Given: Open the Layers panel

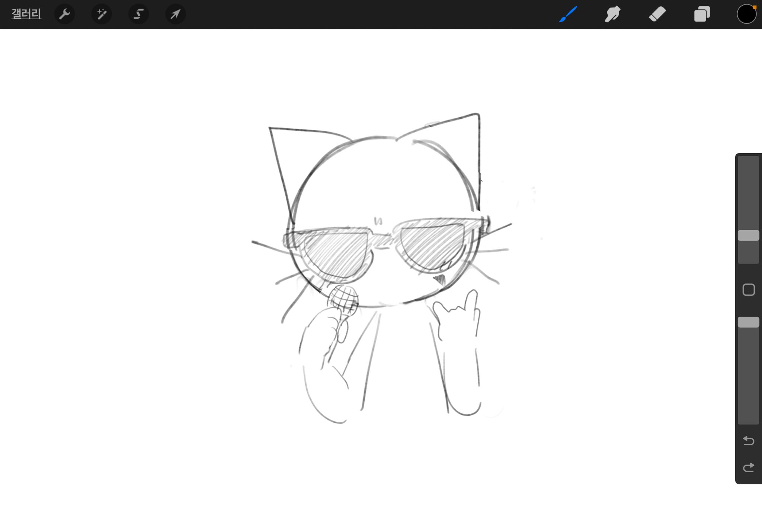Looking at the screenshot, I should tap(702, 14).
